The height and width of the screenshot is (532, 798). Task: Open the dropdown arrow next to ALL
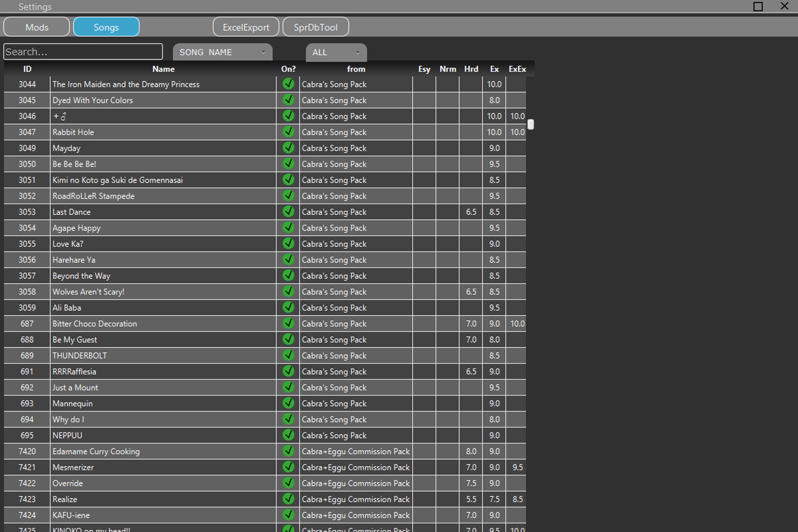point(358,52)
